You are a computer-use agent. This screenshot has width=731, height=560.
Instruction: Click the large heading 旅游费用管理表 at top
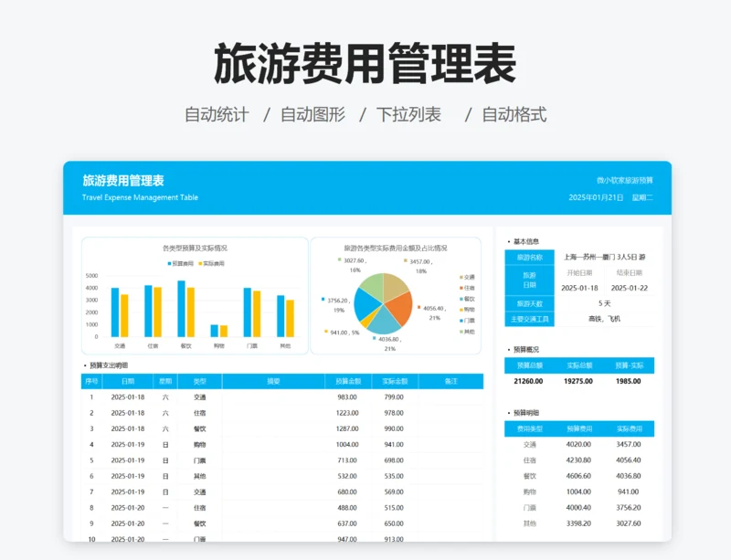pyautogui.click(x=365, y=63)
